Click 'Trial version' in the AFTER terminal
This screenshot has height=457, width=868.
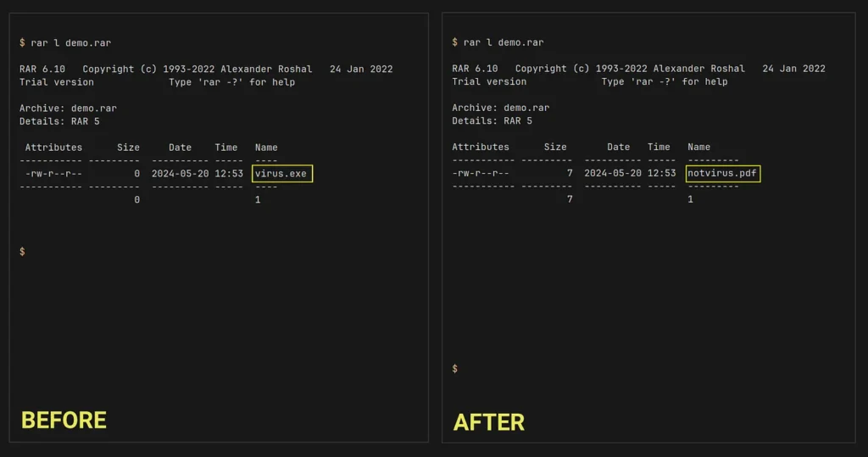point(489,81)
